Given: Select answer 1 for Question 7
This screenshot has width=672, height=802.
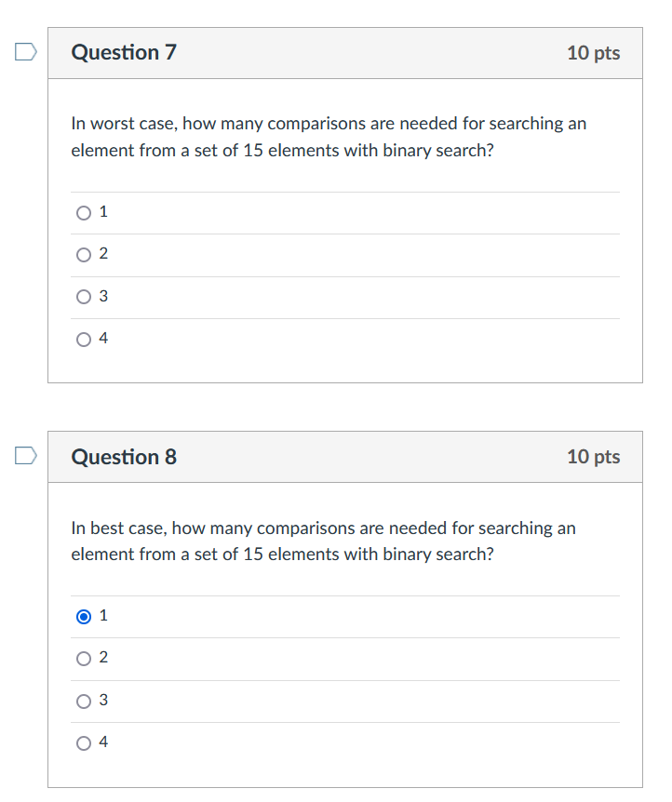Looking at the screenshot, I should point(83,212).
